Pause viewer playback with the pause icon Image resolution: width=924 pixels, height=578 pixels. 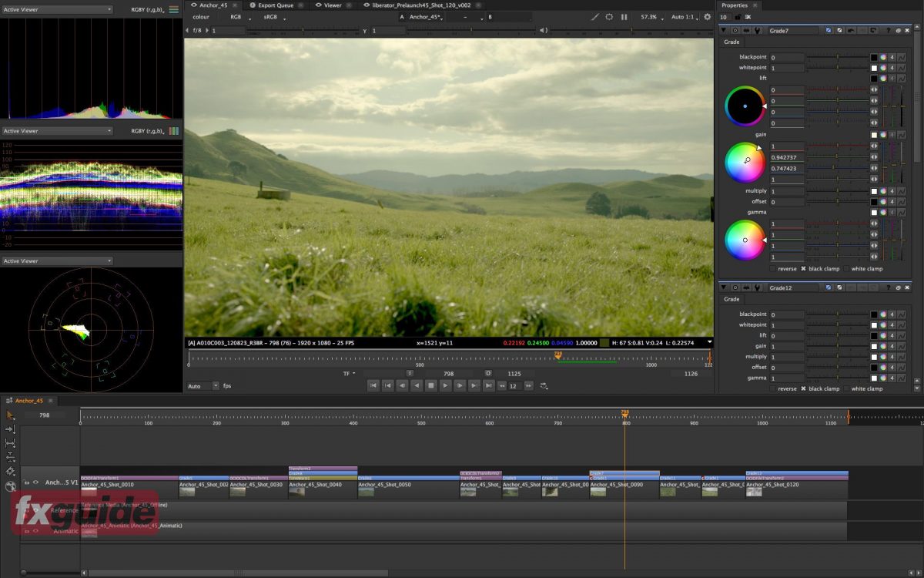tap(624, 16)
